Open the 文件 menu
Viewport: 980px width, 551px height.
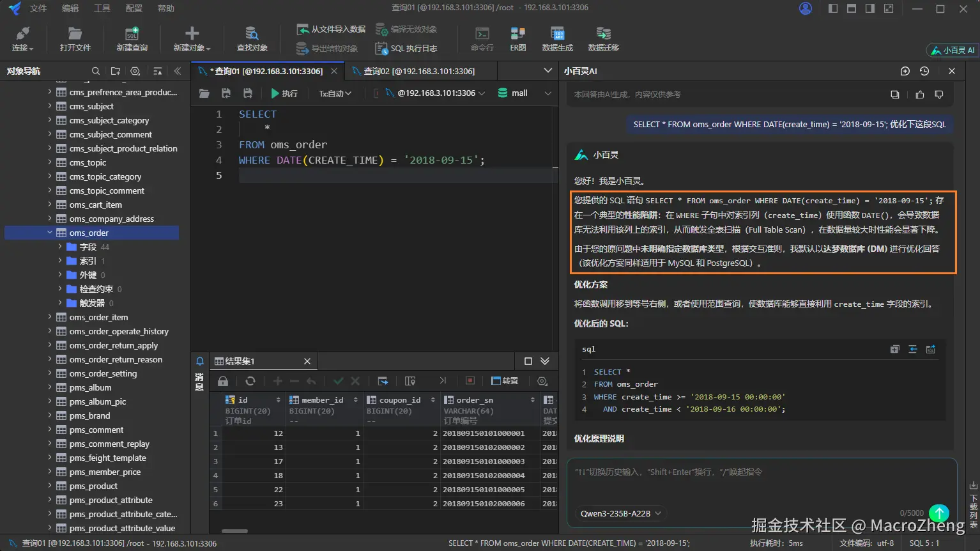click(x=38, y=8)
